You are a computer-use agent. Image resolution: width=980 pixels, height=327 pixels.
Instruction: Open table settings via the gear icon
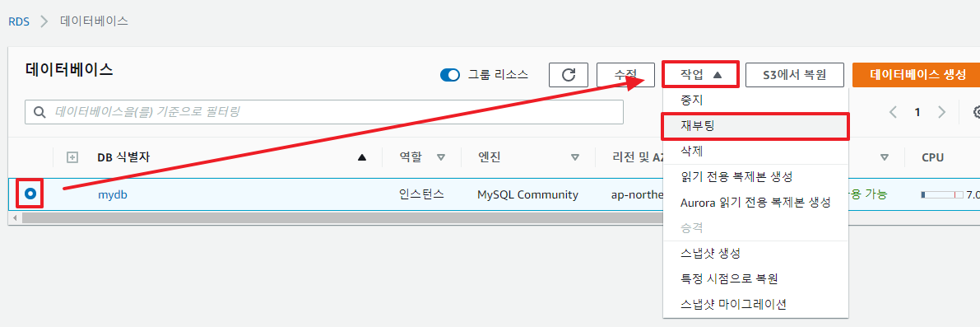click(976, 113)
